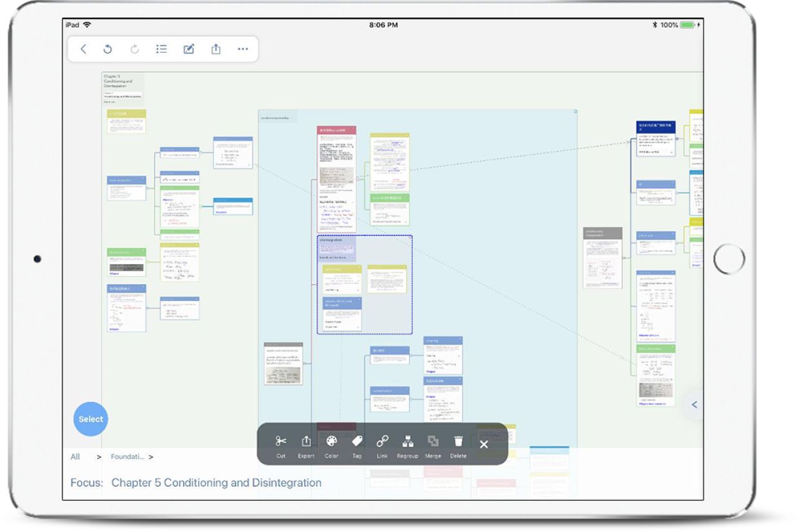Open the Foundati... breadcrumb level
Screen dimensions: 799x532
pyautogui.click(x=127, y=457)
